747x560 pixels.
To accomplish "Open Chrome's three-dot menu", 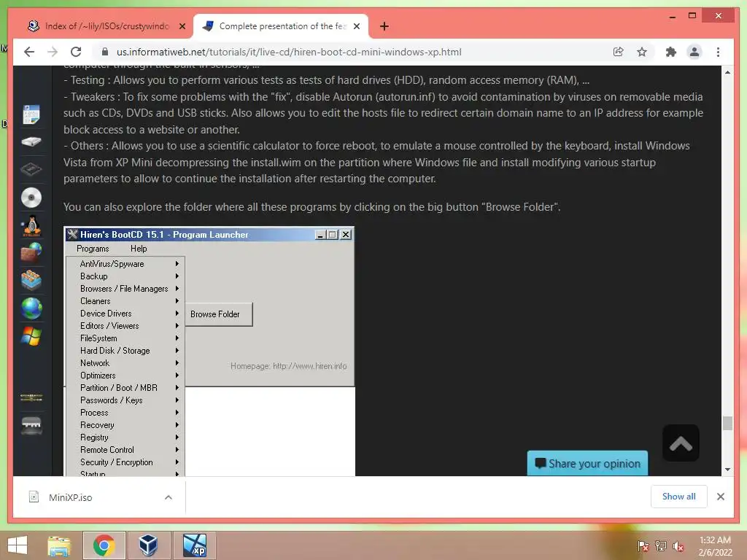I will point(718,52).
